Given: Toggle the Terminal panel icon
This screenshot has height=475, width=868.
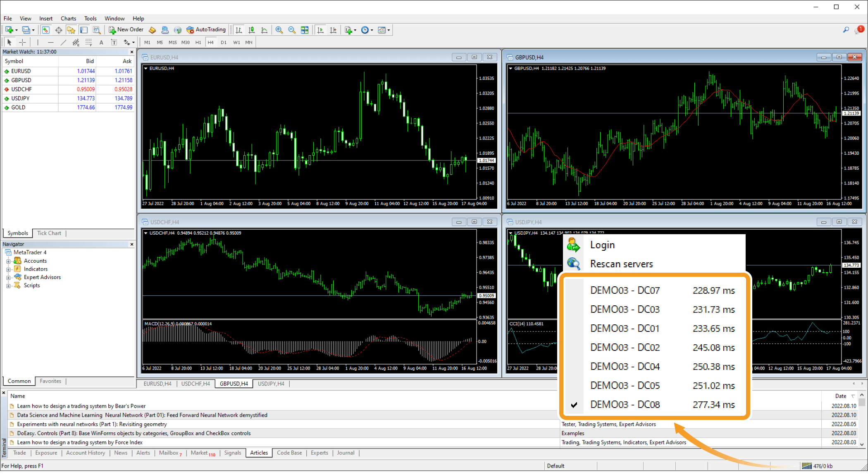Looking at the screenshot, I should coord(84,30).
